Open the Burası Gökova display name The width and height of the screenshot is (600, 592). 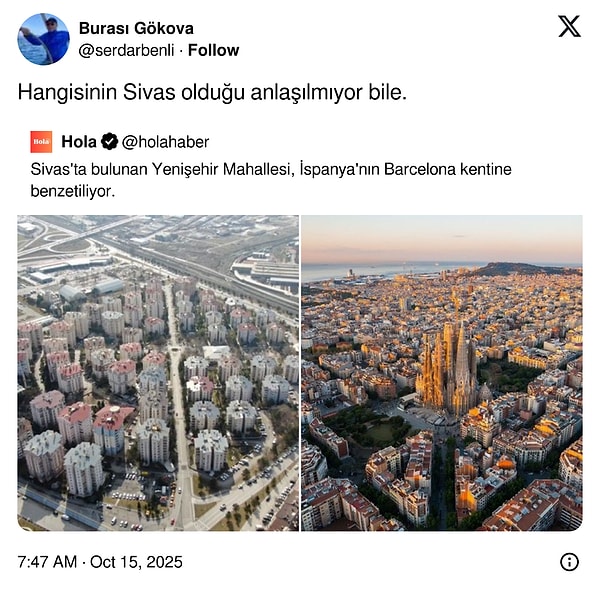point(136,28)
